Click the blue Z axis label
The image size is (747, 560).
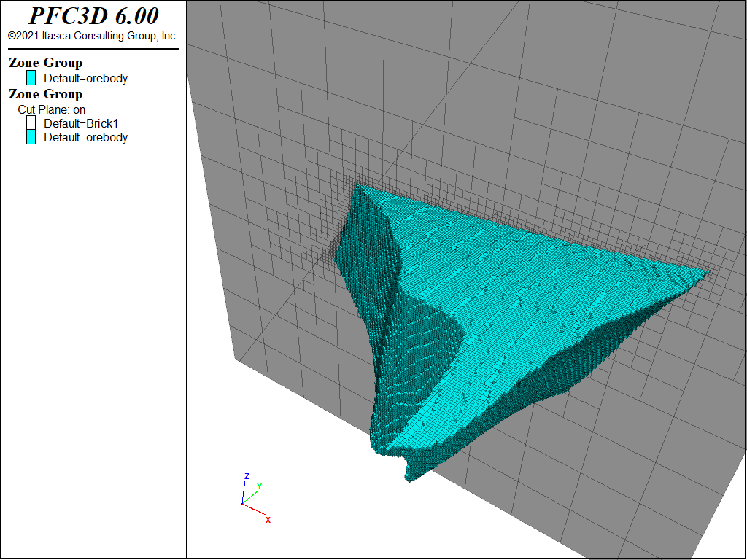click(x=247, y=476)
